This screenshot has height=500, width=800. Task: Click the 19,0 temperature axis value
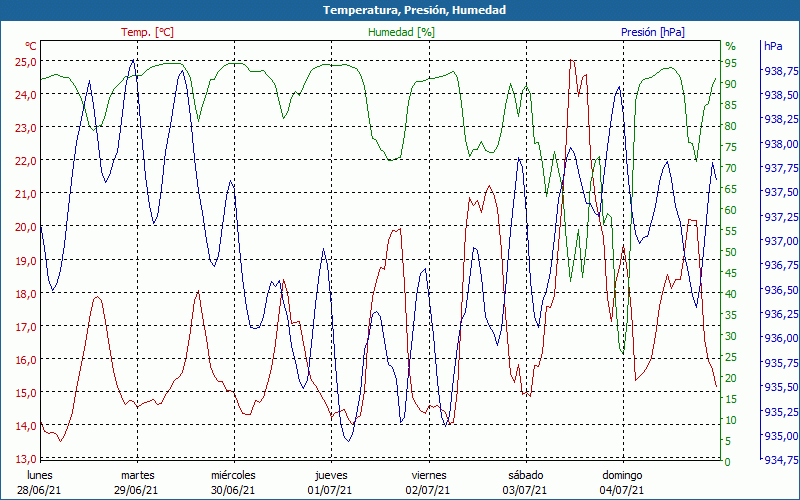pyautogui.click(x=27, y=261)
